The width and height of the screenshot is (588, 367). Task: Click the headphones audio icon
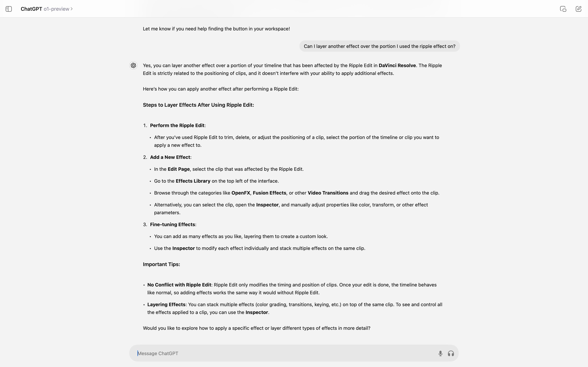[x=451, y=353]
